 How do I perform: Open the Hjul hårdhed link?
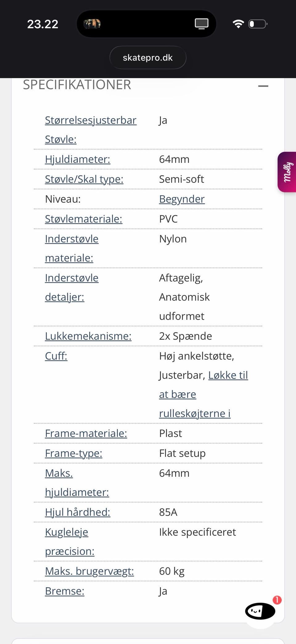[x=78, y=512]
